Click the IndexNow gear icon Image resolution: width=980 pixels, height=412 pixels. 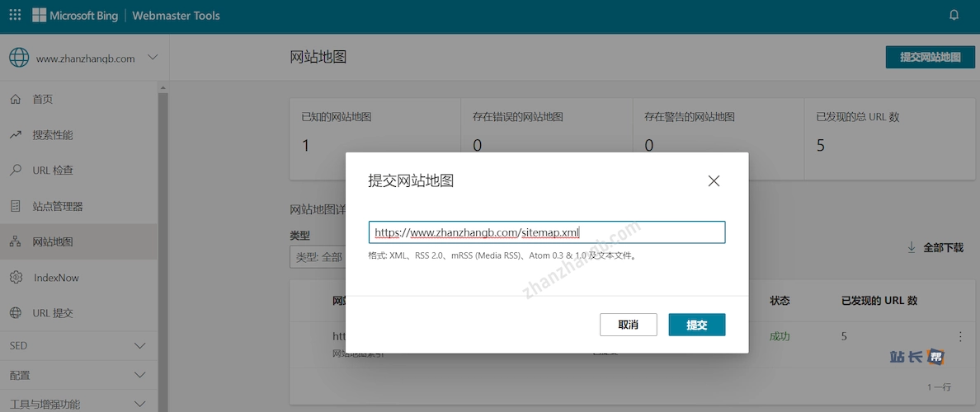pyautogui.click(x=16, y=278)
